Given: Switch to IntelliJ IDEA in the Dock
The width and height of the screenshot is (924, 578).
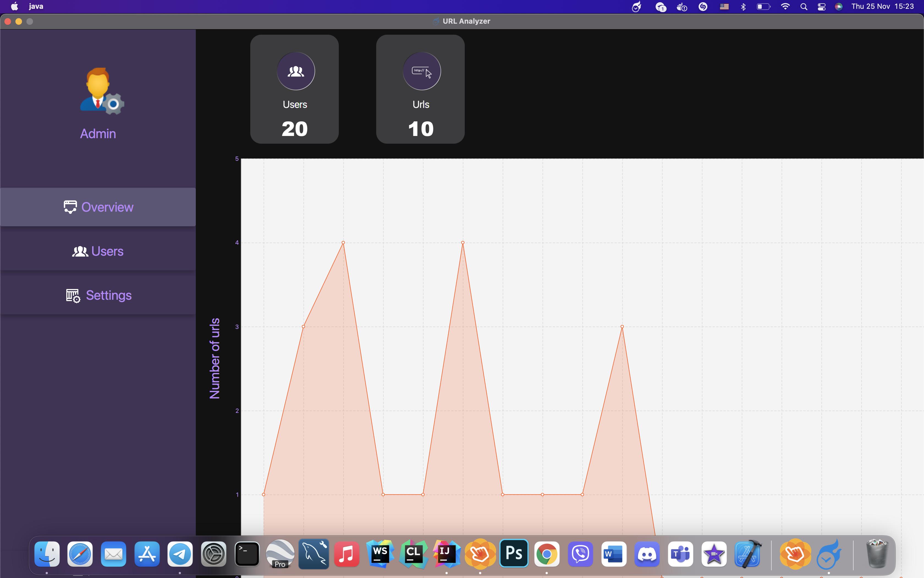Looking at the screenshot, I should coord(447,554).
